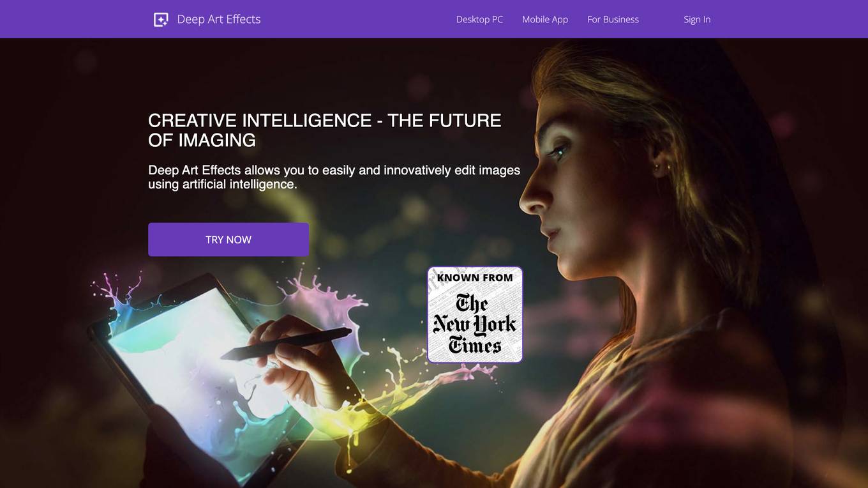Viewport: 868px width, 488px height.
Task: Click the yellow paint splash below the stylus hand
Action: coord(370,409)
